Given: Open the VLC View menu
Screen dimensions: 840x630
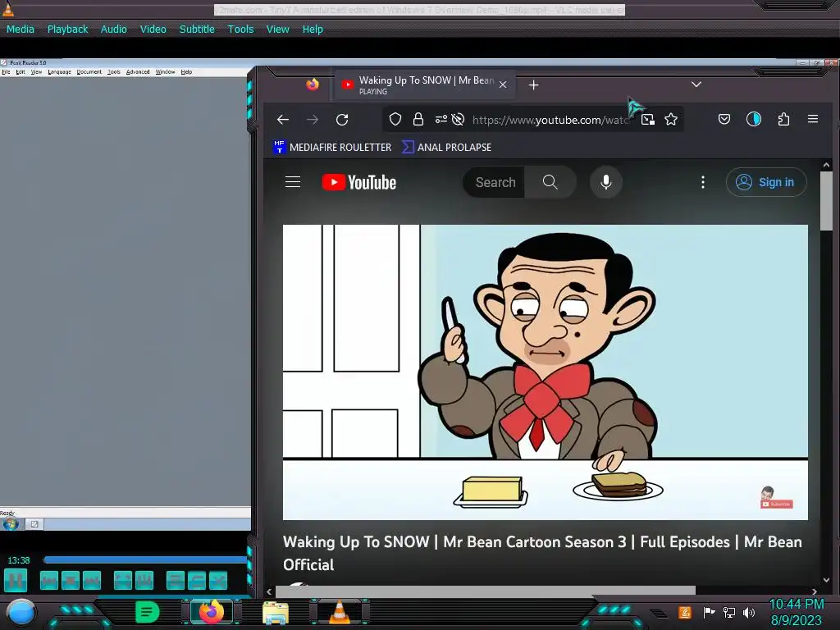Looking at the screenshot, I should coord(278,29).
